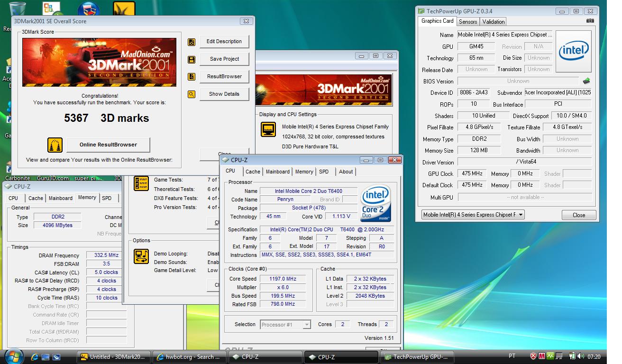
Task: Click the PT language indicator on taskbar
Action: (512, 356)
